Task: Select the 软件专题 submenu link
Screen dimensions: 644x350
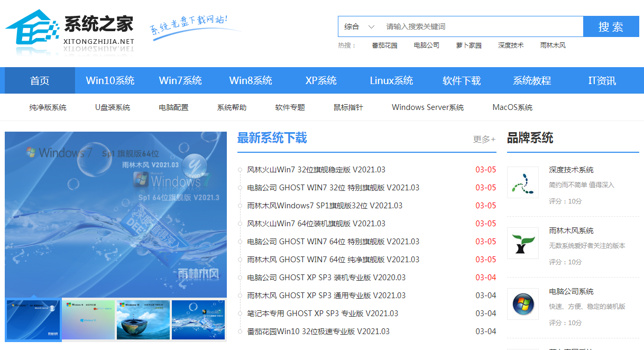Action: coord(290,107)
